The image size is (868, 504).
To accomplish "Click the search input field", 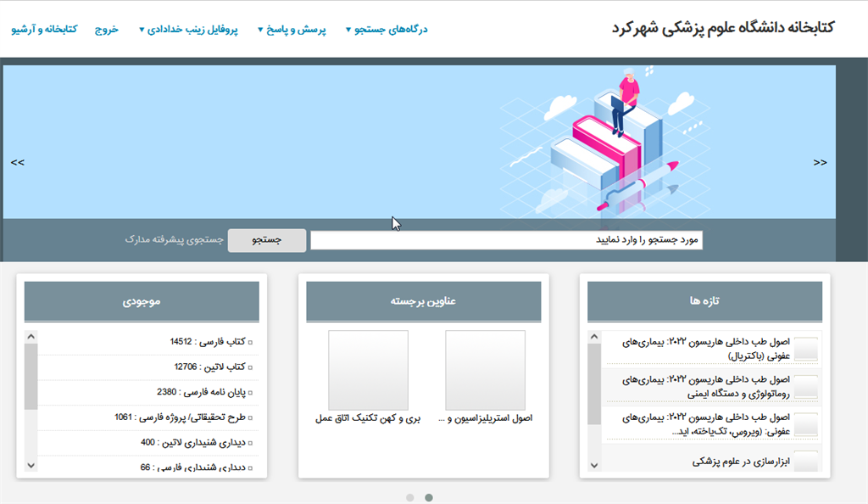I will 506,241.
